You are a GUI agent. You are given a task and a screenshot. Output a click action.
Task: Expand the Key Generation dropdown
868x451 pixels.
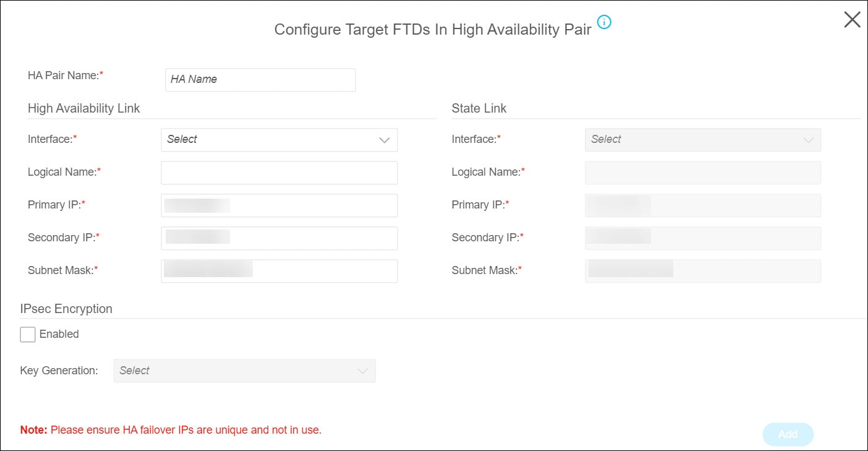(244, 371)
